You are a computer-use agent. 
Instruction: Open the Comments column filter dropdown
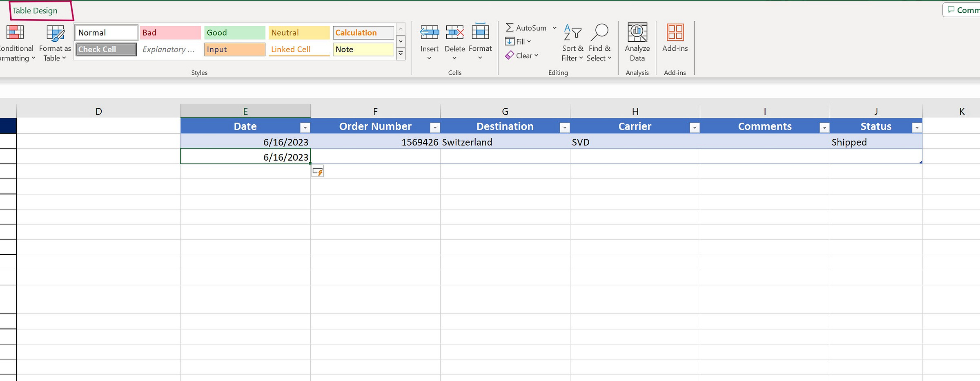tap(824, 128)
